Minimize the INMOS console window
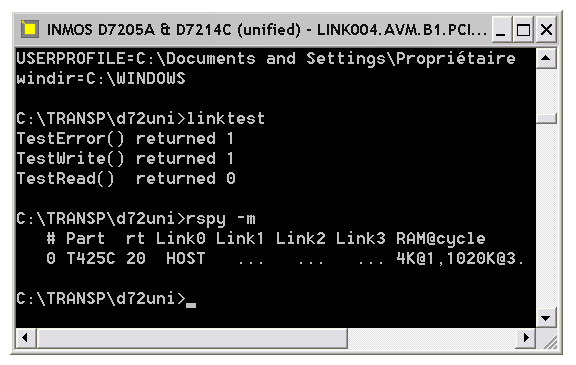576x365 pixels. coord(501,30)
